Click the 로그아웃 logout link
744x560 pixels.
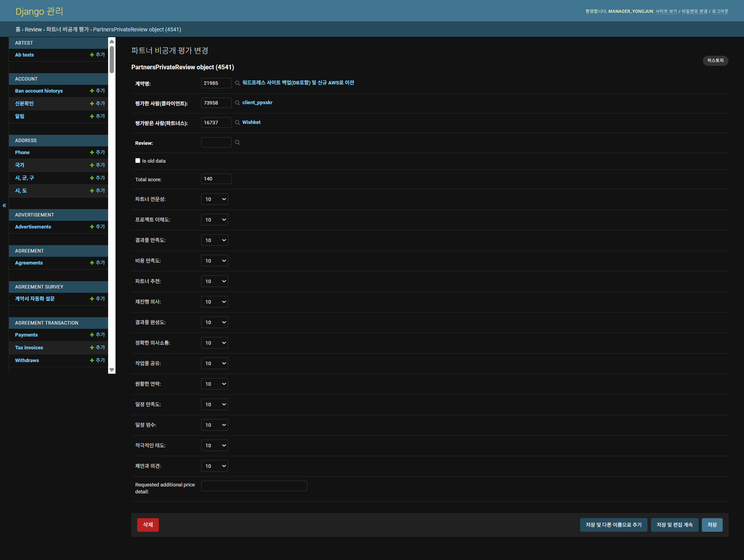[x=720, y=12]
